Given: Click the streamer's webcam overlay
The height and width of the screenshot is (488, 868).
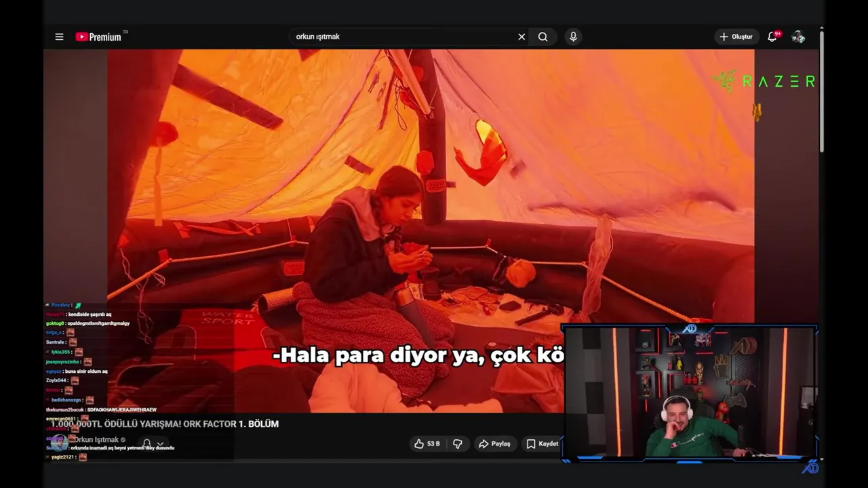Looking at the screenshot, I should coord(690,393).
